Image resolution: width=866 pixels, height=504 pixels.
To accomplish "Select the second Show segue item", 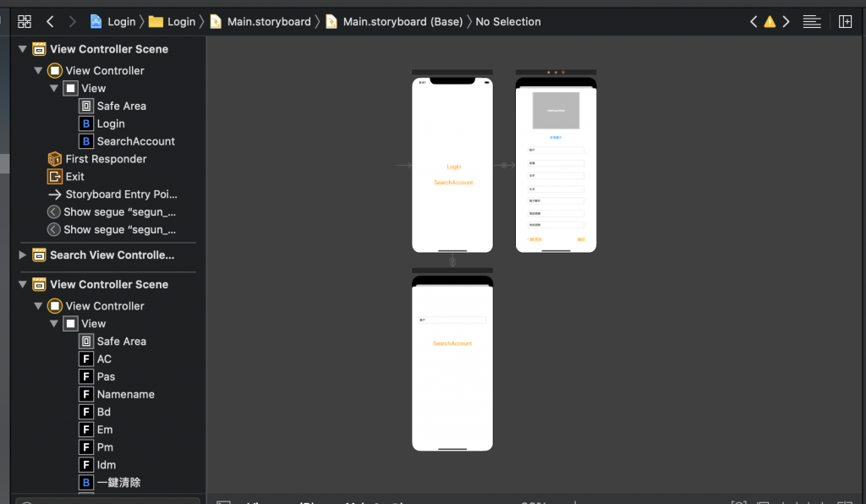I will pyautogui.click(x=112, y=230).
